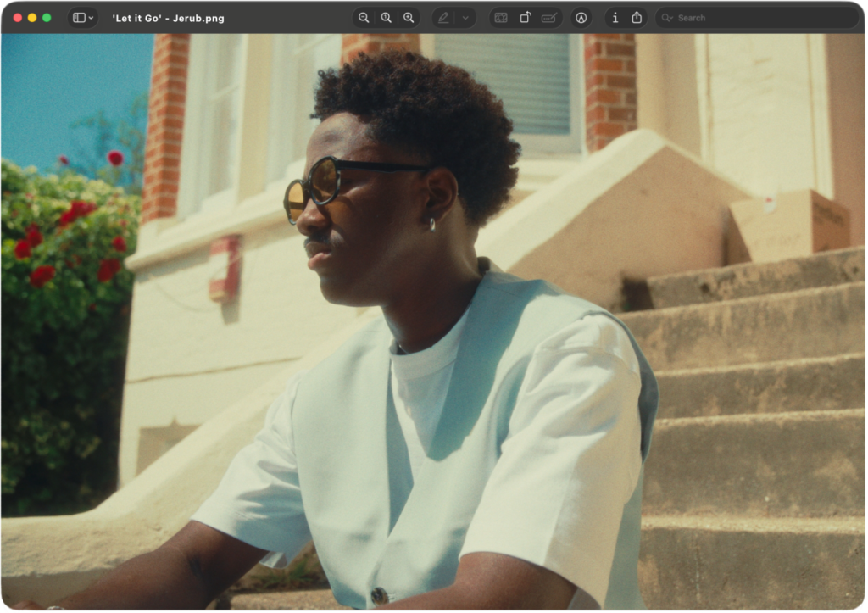Reset the image to actual size
Image resolution: width=868 pixels, height=613 pixels.
pos(386,18)
